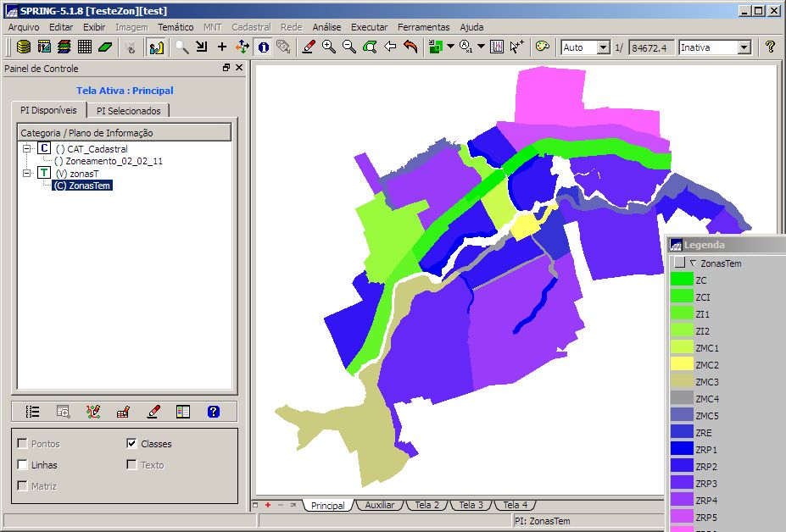This screenshot has width=786, height=532.
Task: Click the red undo arrow icon
Action: click(411, 47)
